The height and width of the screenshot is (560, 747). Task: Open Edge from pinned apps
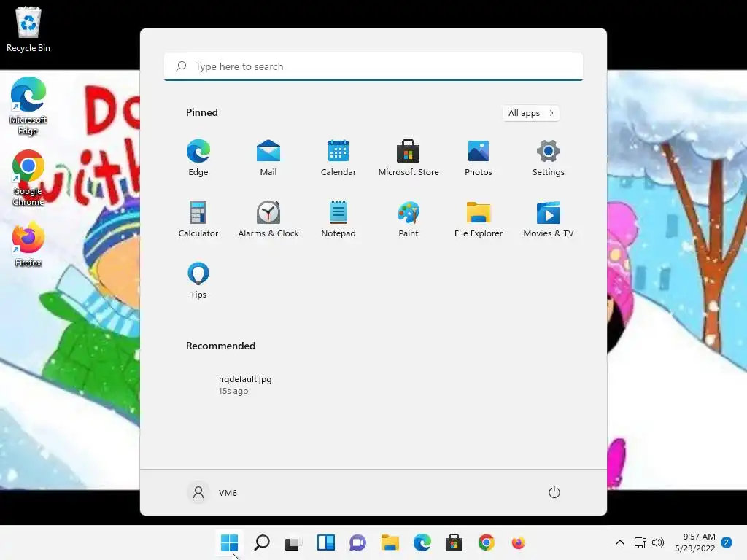198,158
